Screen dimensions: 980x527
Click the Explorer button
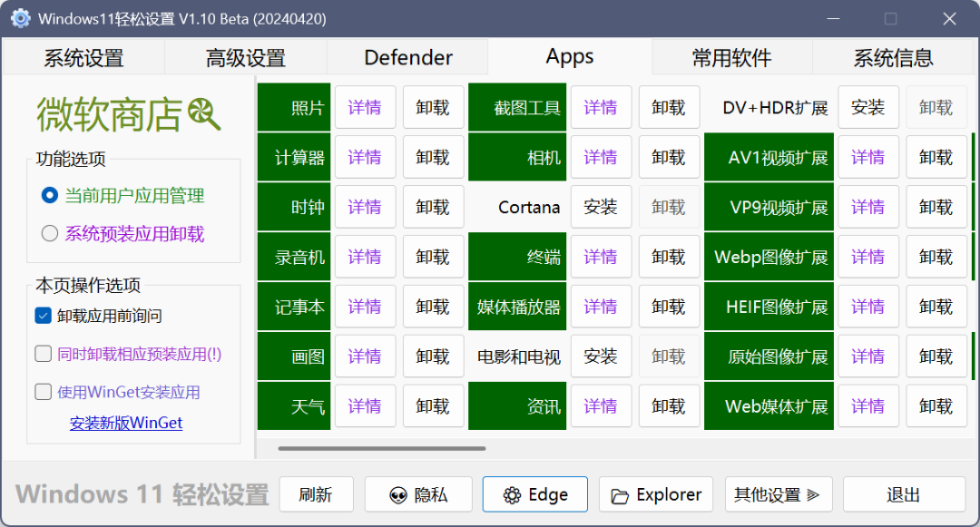coord(656,494)
